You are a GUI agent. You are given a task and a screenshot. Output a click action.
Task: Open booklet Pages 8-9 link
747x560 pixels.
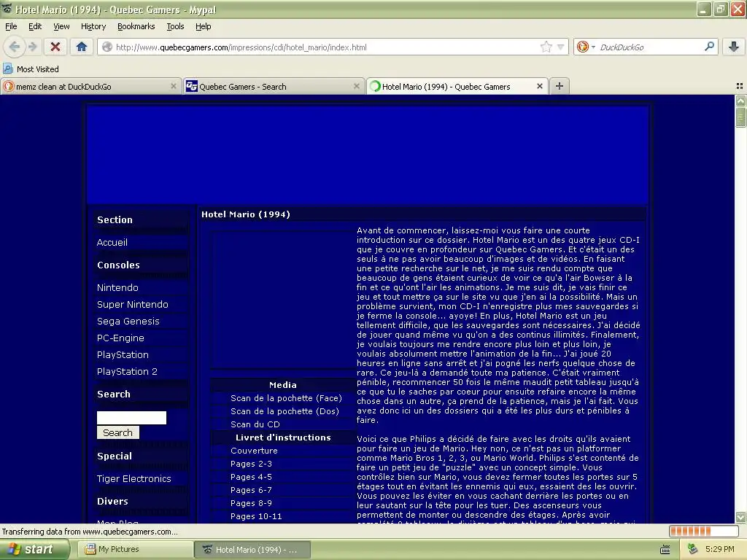(x=251, y=503)
